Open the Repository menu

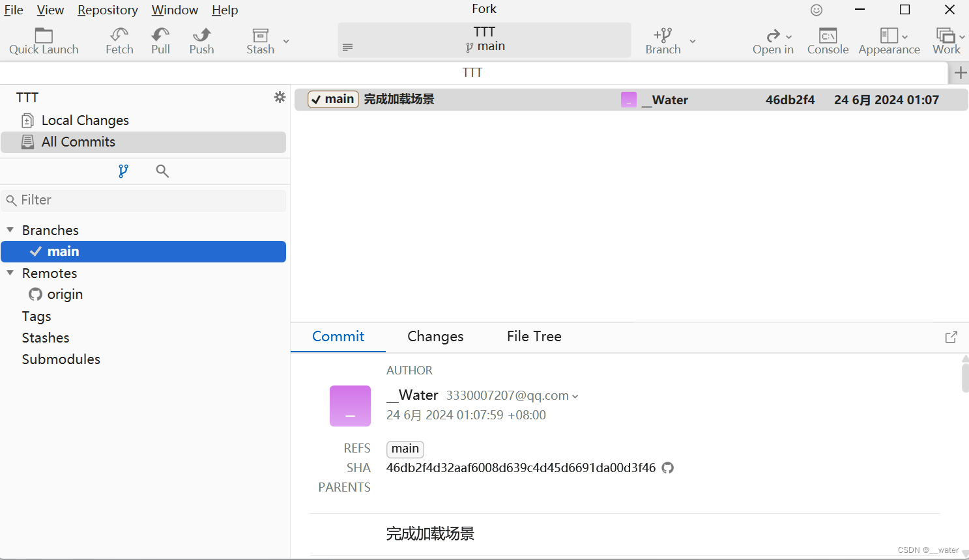[107, 10]
